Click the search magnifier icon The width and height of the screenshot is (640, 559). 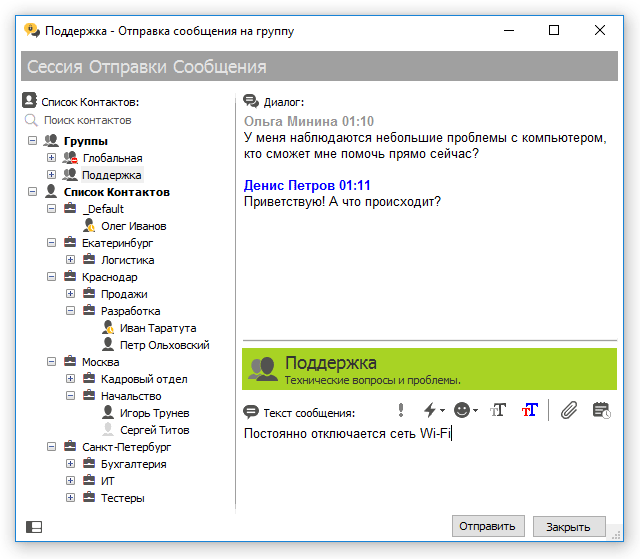31,120
